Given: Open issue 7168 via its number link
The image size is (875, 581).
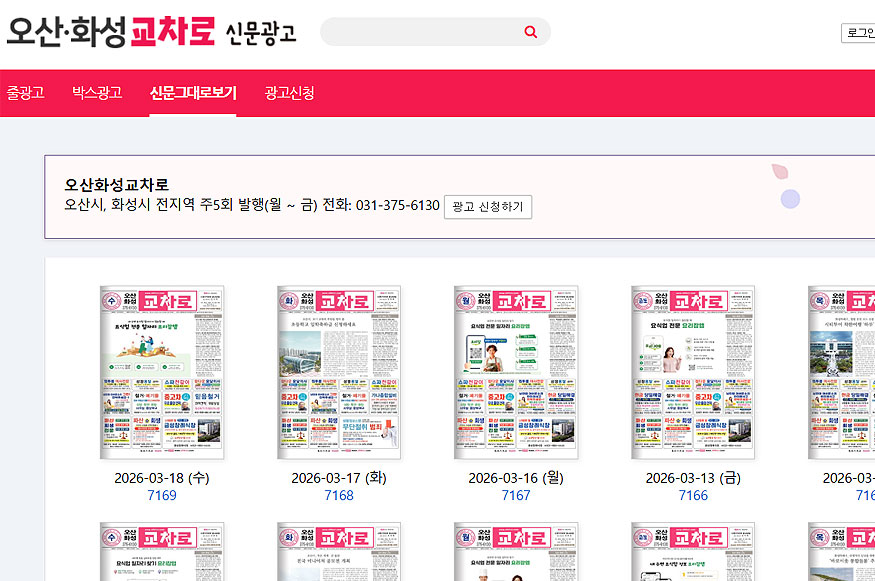Looking at the screenshot, I should (340, 494).
